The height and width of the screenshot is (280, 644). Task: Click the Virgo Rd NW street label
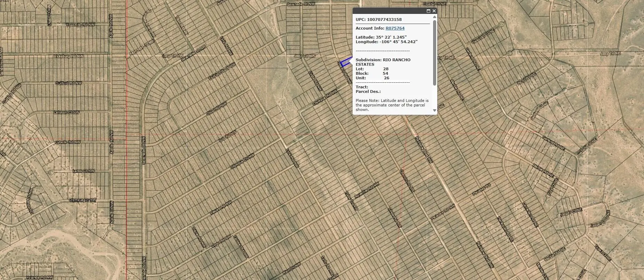[x=221, y=242]
